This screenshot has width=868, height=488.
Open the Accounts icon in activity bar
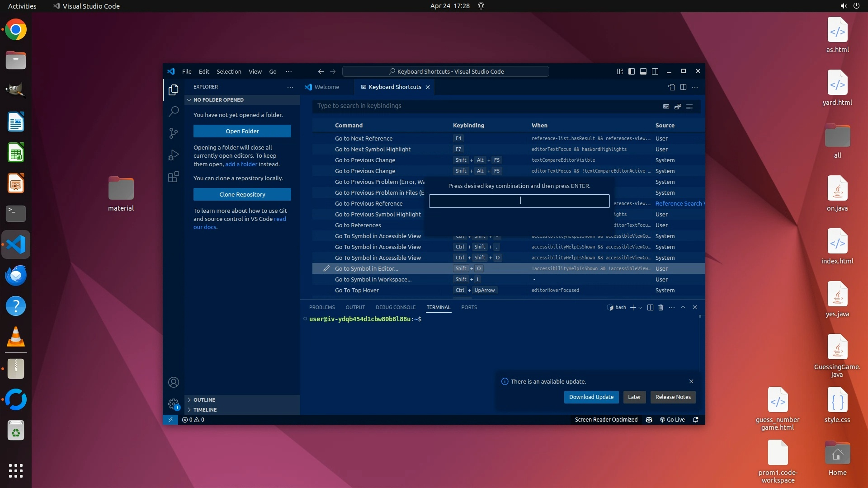click(174, 382)
